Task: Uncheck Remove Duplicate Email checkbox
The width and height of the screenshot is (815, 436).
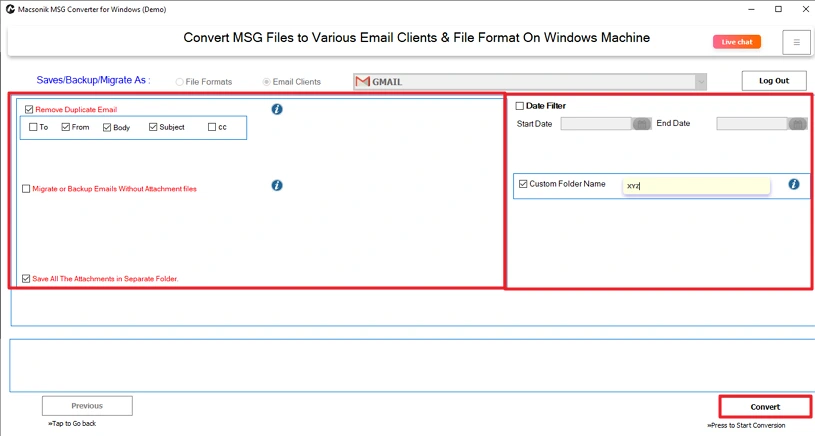Action: [29, 109]
